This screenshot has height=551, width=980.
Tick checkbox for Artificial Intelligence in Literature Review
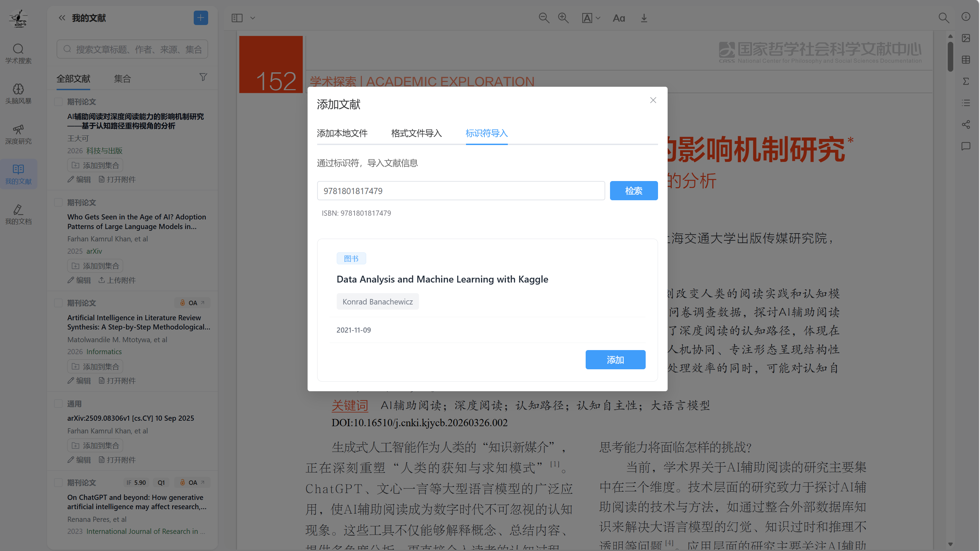(x=58, y=303)
